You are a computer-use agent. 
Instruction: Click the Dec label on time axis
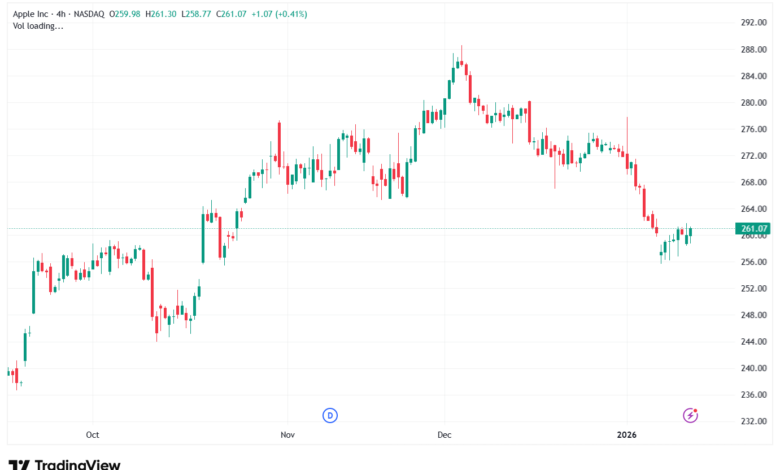click(x=446, y=435)
